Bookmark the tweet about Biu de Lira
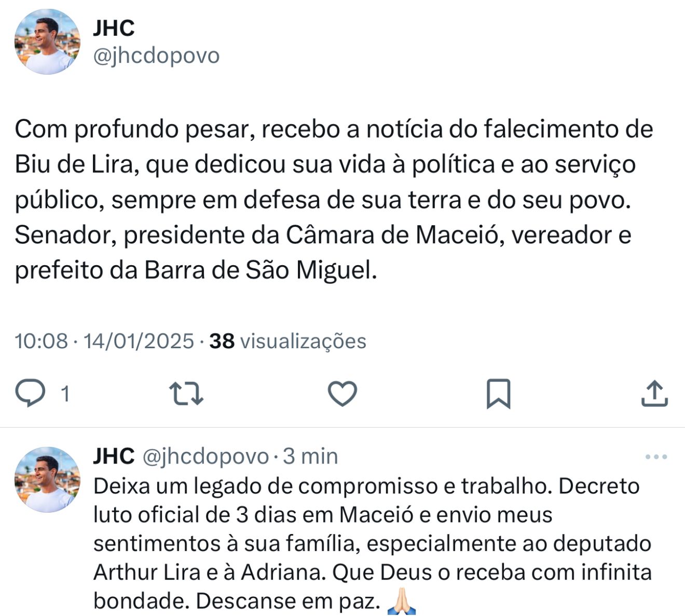This screenshot has width=685, height=616. coord(498,393)
